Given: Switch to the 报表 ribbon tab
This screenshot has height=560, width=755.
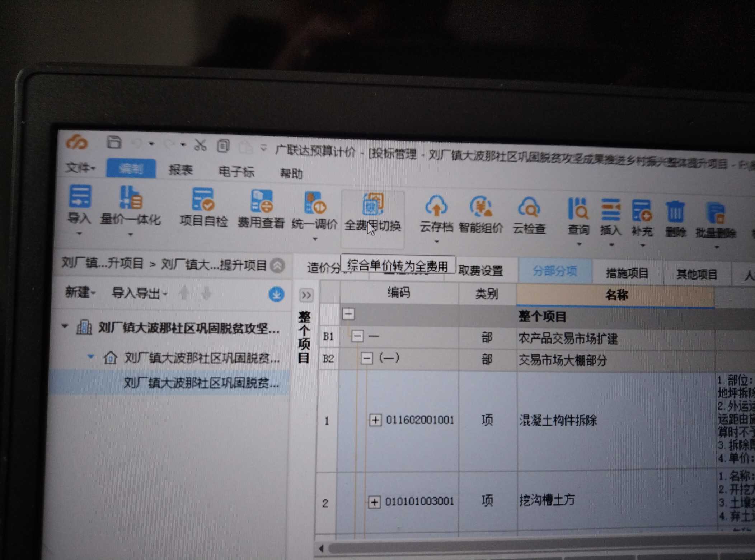Looking at the screenshot, I should click(181, 169).
